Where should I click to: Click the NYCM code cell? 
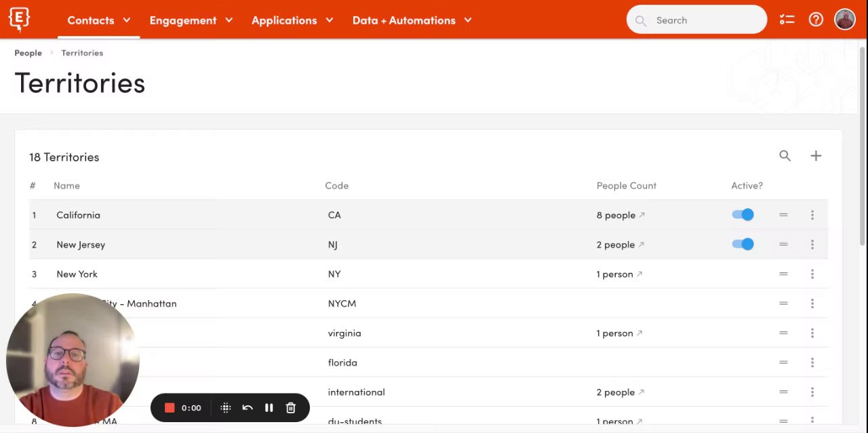[342, 304]
